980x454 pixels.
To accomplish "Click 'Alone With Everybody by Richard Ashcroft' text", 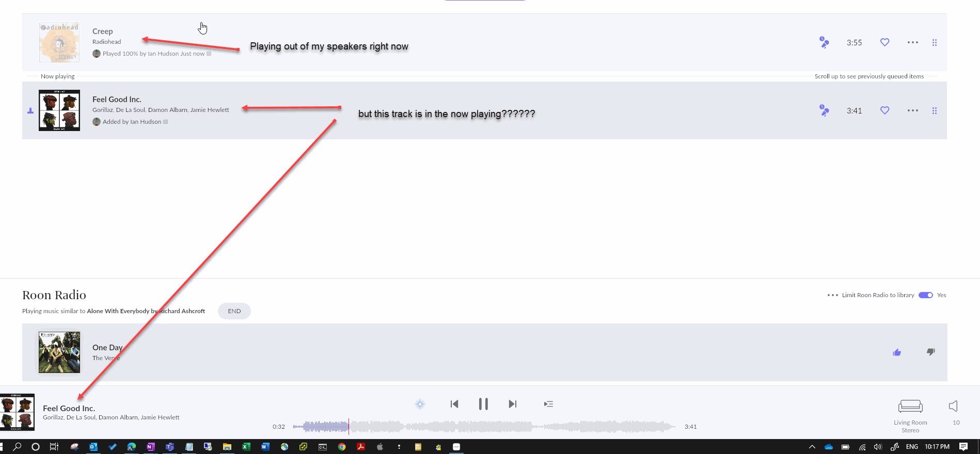I will point(146,311).
